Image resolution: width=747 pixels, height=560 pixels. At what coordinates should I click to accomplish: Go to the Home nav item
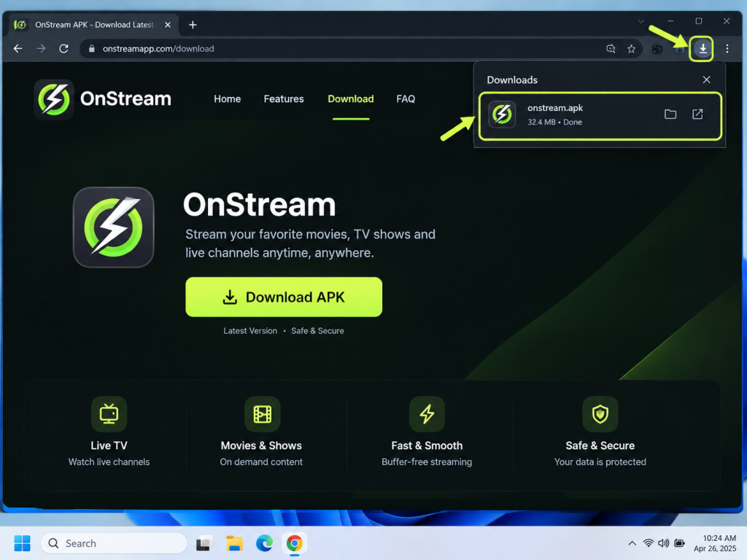(228, 99)
